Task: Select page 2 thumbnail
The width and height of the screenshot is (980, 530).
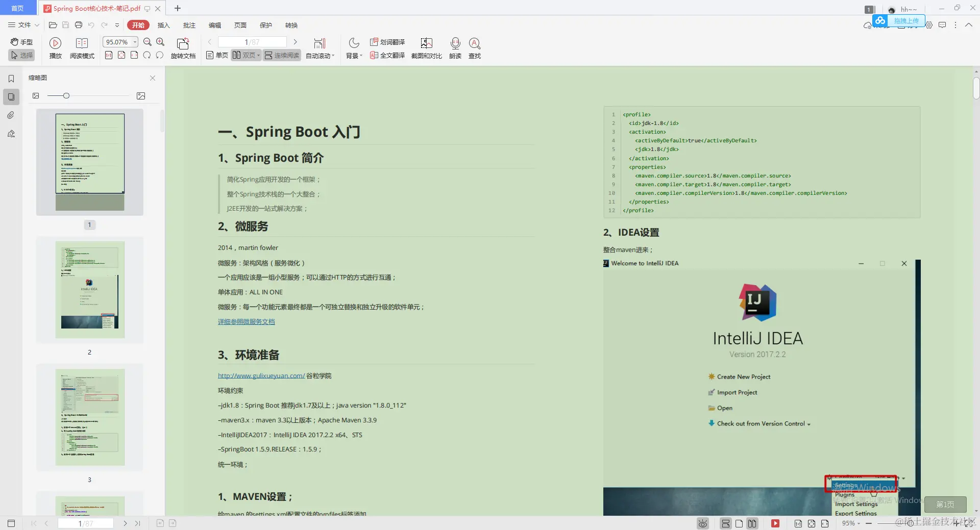Action: [90, 290]
